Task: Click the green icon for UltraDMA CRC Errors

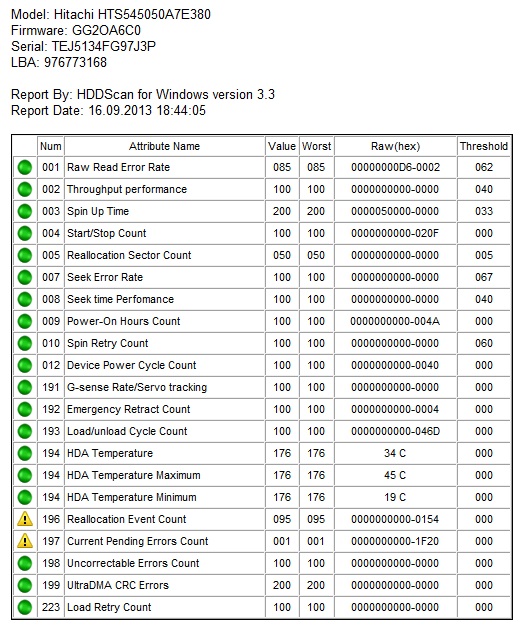Action: [x=25, y=585]
